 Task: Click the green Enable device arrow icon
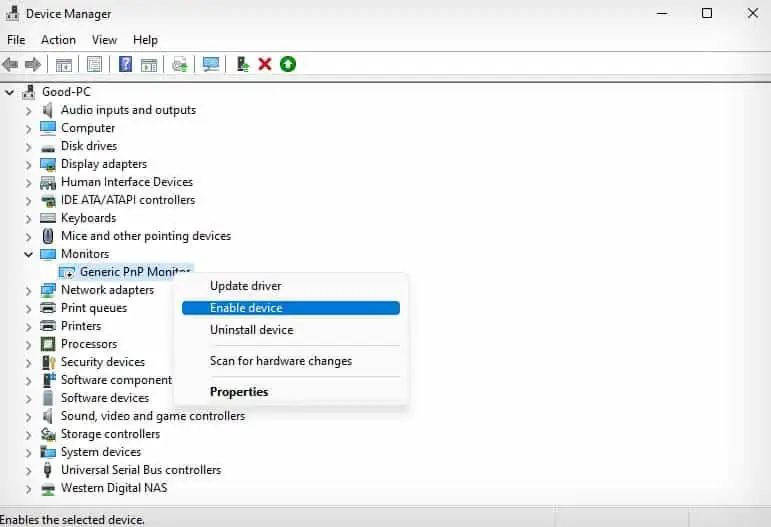(x=288, y=64)
